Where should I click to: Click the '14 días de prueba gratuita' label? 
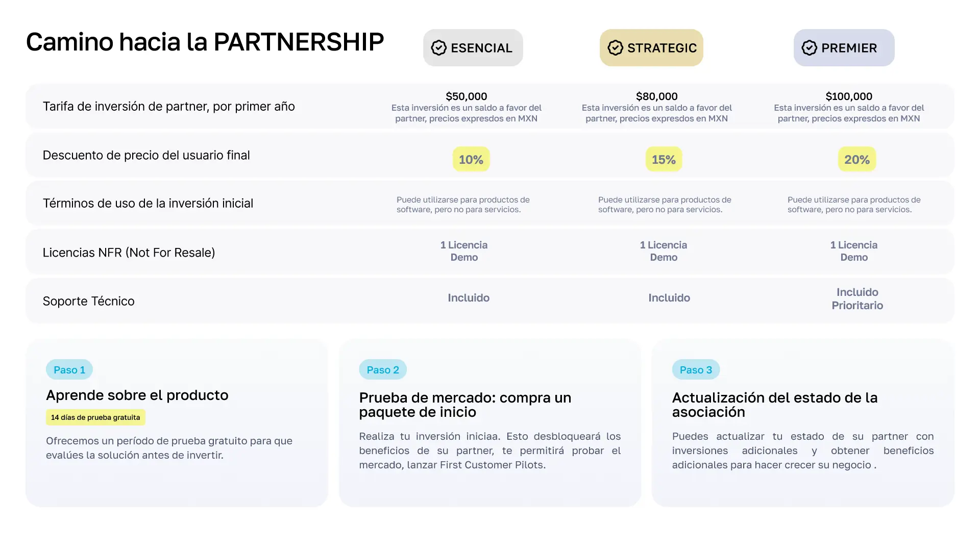[x=95, y=417]
